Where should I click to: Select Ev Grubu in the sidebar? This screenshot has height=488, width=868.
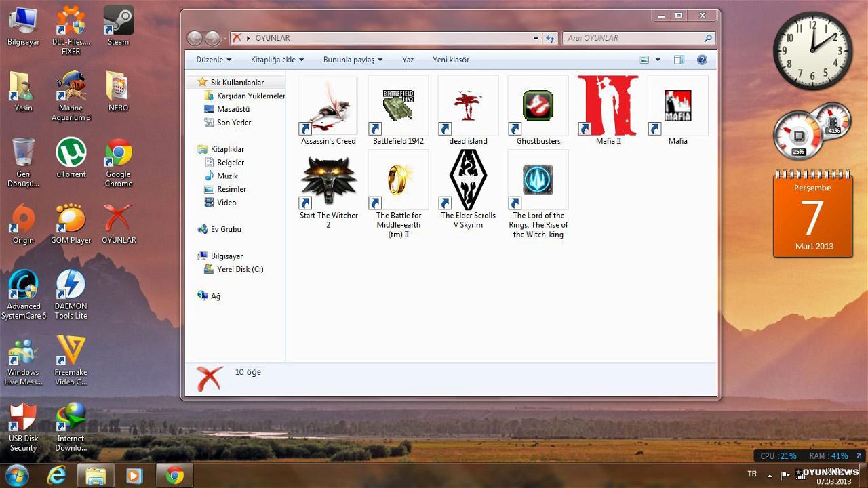tap(220, 229)
